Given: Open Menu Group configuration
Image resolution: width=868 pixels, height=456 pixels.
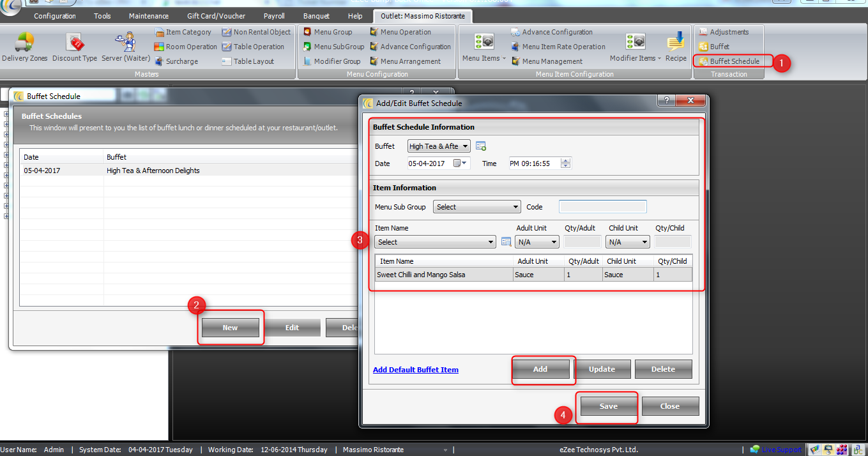Looking at the screenshot, I should tap(327, 32).
